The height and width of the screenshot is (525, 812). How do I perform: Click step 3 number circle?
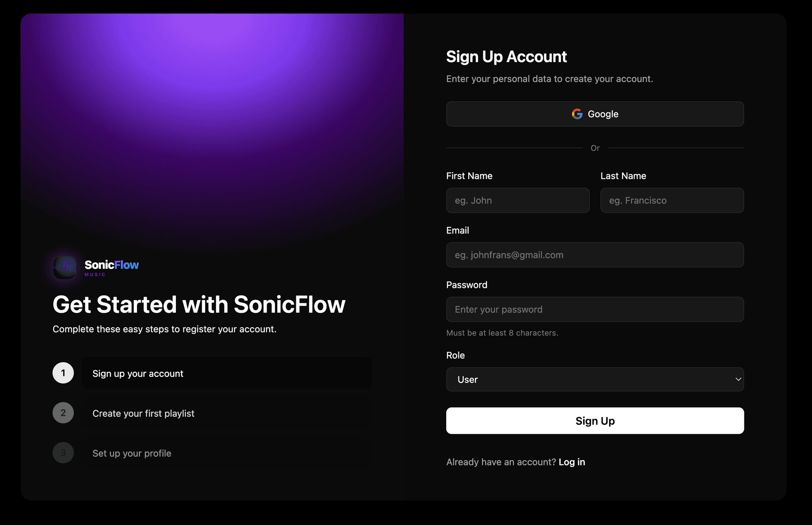(63, 453)
